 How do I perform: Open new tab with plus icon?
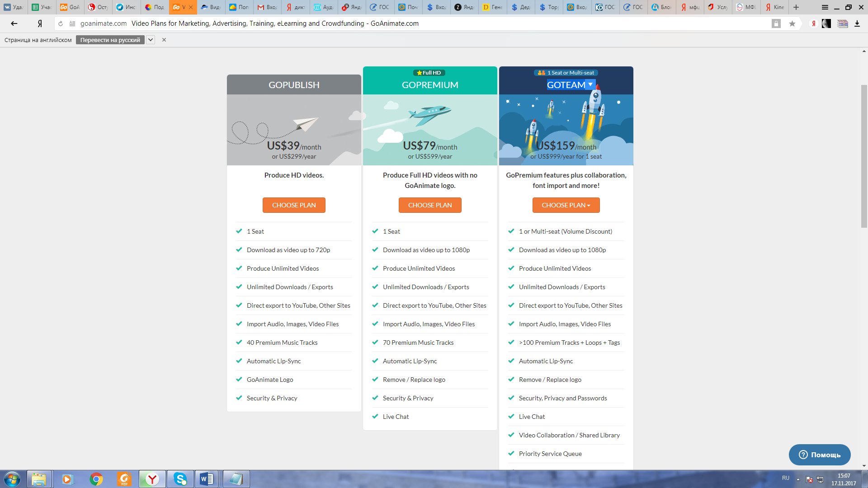[x=796, y=7]
